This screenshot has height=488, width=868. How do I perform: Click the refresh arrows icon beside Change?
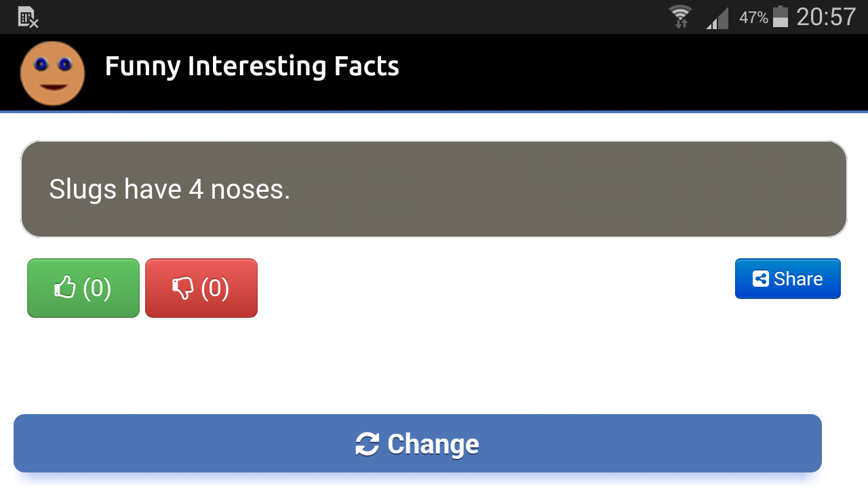pos(367,445)
